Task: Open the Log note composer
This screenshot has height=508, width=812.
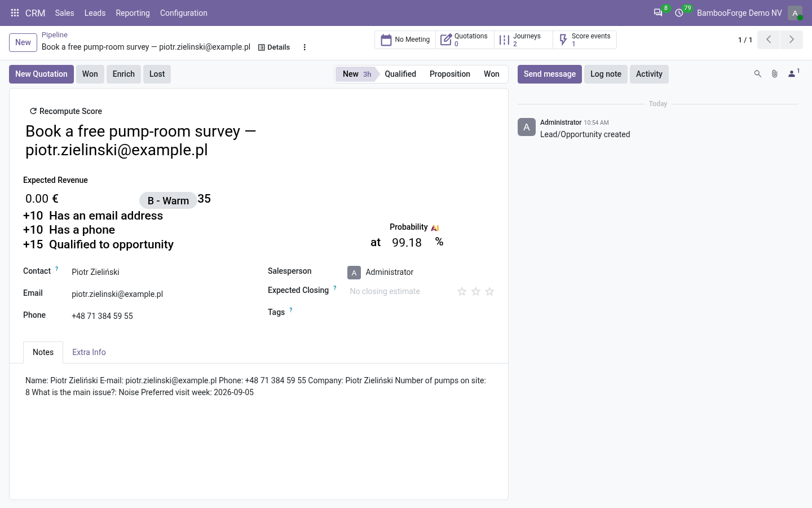Action: click(x=606, y=74)
